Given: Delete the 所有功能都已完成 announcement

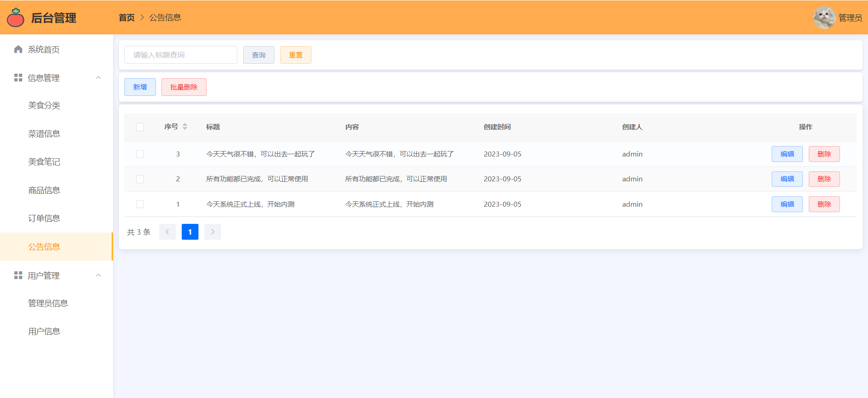Looking at the screenshot, I should tap(824, 179).
